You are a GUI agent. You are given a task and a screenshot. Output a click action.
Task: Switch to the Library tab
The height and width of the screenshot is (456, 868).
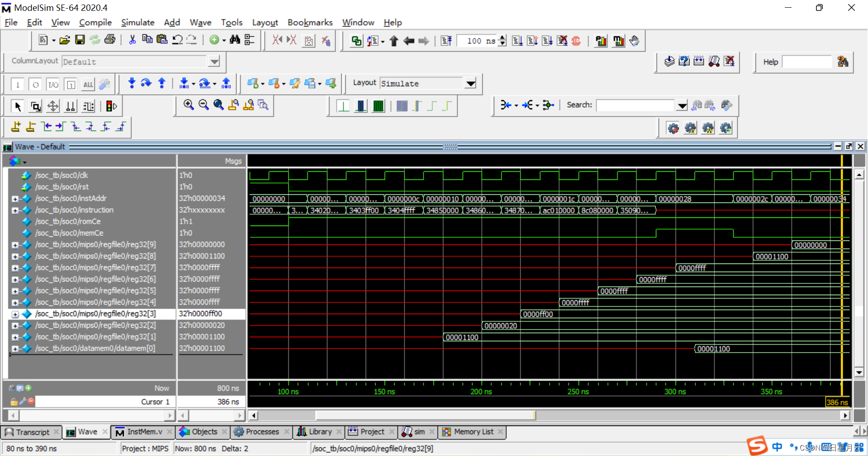(x=320, y=432)
